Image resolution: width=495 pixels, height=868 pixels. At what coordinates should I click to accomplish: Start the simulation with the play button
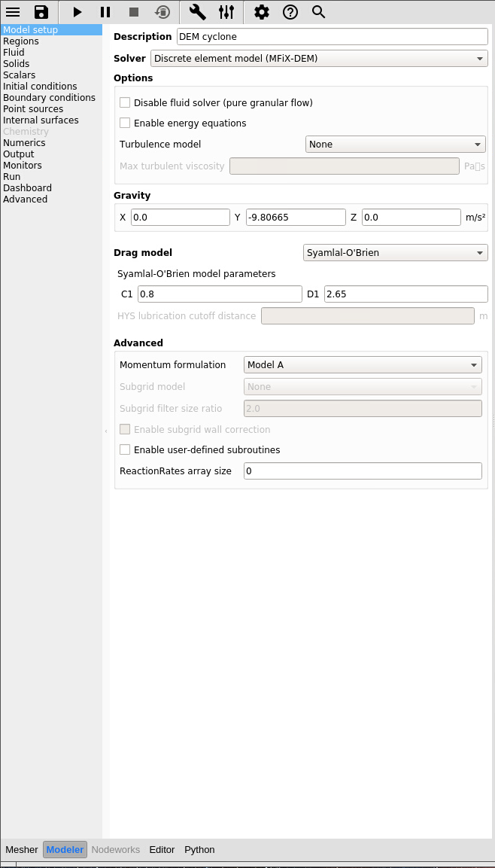click(77, 12)
